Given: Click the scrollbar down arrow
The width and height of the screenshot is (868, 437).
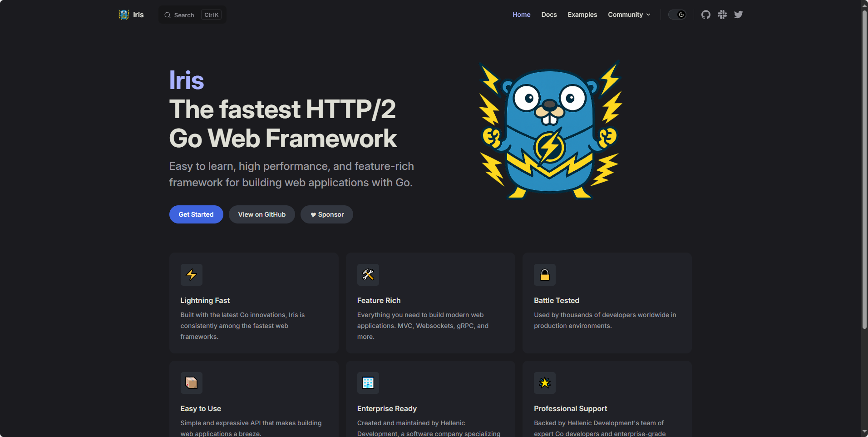Looking at the screenshot, I should click(x=864, y=432).
